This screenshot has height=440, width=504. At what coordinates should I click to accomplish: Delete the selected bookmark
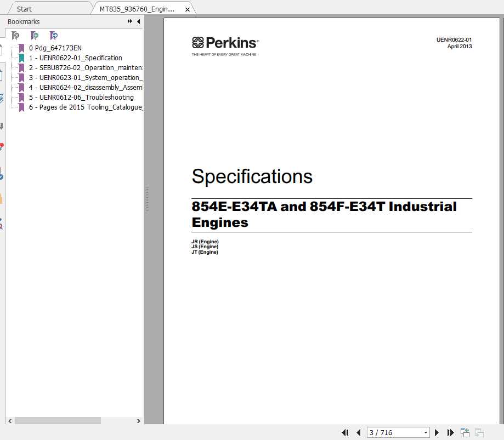tap(15, 35)
